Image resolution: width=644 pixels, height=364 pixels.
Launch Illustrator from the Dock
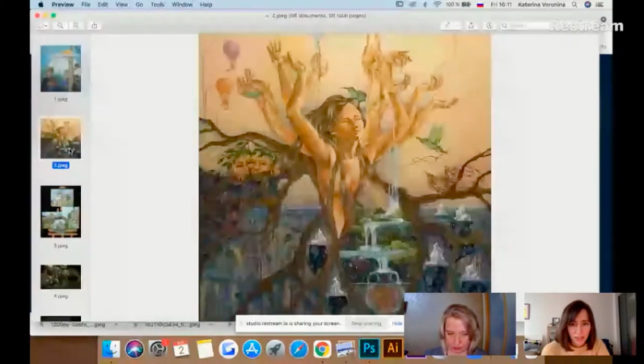393,349
